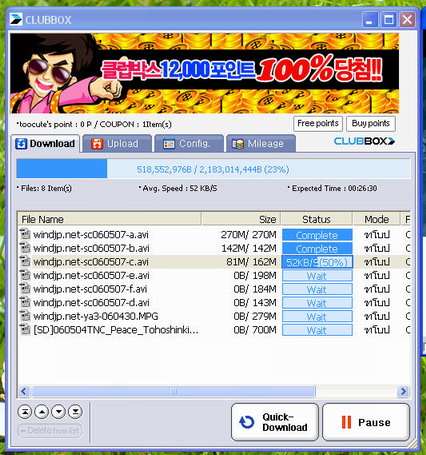Click the Free points button
The width and height of the screenshot is (426, 455).
(x=318, y=124)
